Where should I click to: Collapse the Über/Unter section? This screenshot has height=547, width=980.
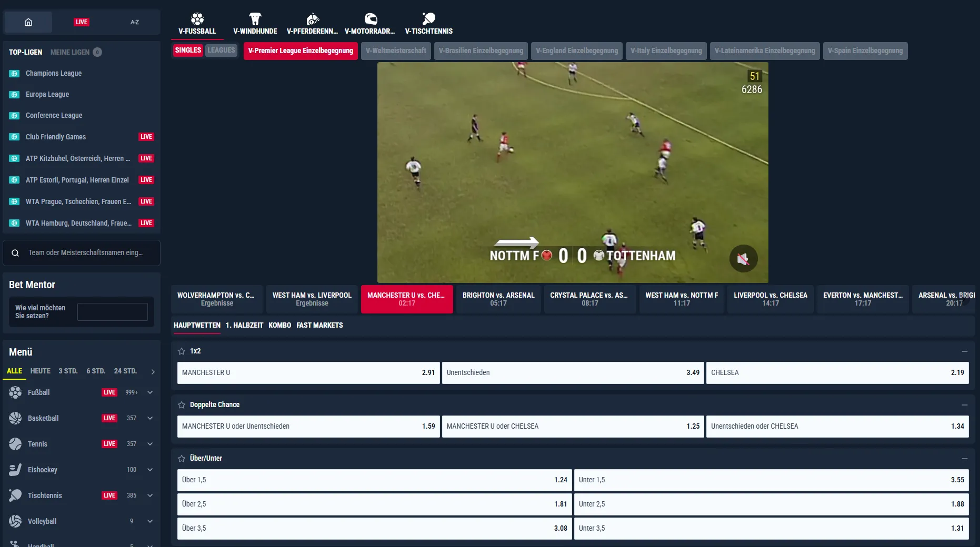964,459
